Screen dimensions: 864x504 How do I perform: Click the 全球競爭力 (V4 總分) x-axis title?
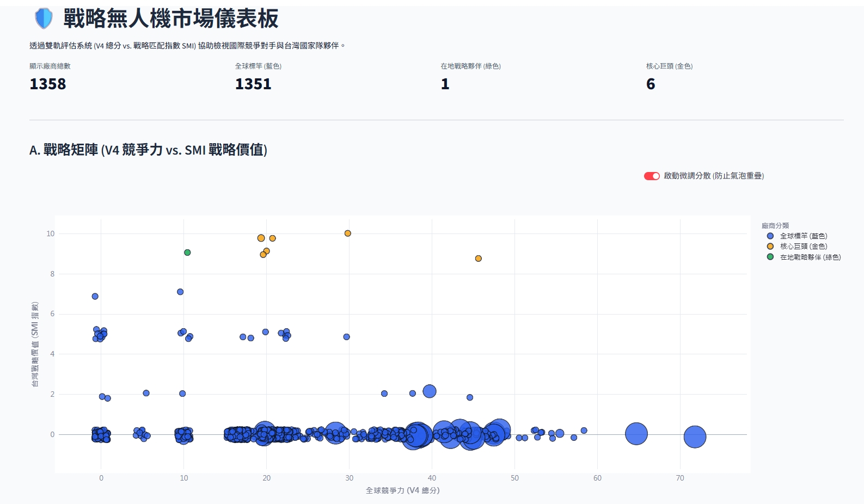coord(402,490)
